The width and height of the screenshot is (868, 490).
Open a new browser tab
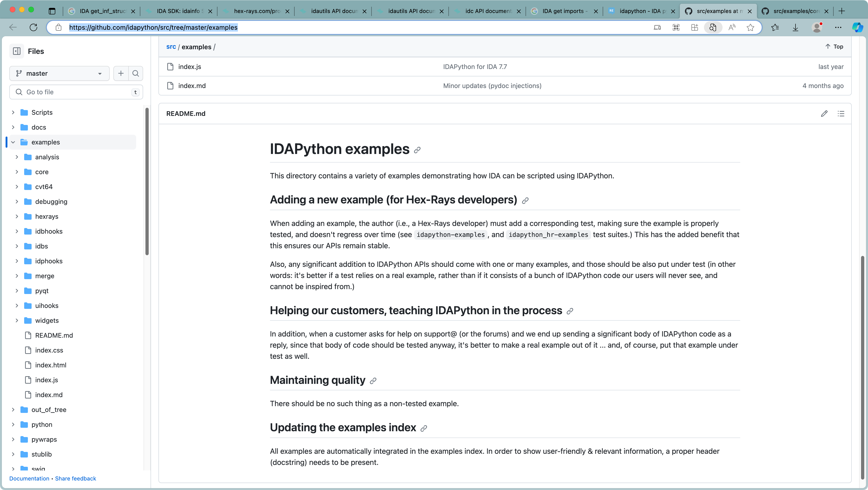click(x=842, y=11)
